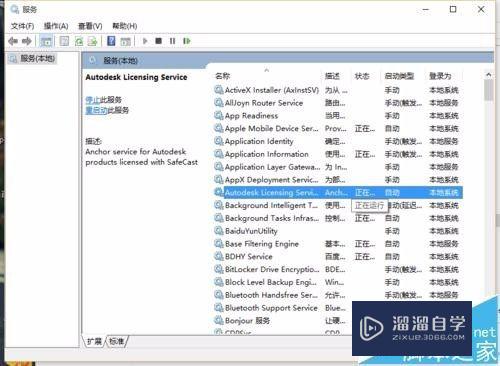Select the AllJoyn Router Service row

click(x=337, y=103)
